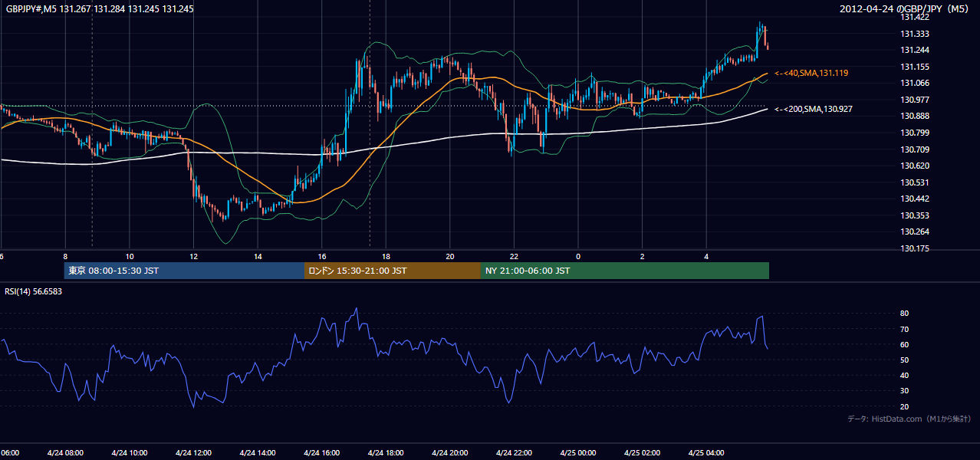Image resolution: width=980 pixels, height=460 pixels.
Task: Click the 4/25 02:00 time label
Action: point(641,453)
